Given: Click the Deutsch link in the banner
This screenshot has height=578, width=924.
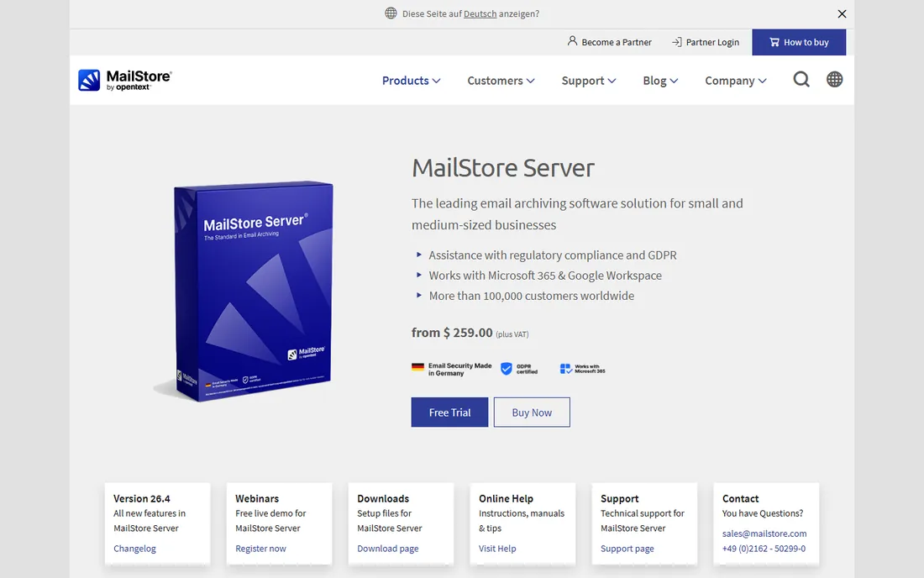Looking at the screenshot, I should click(480, 13).
